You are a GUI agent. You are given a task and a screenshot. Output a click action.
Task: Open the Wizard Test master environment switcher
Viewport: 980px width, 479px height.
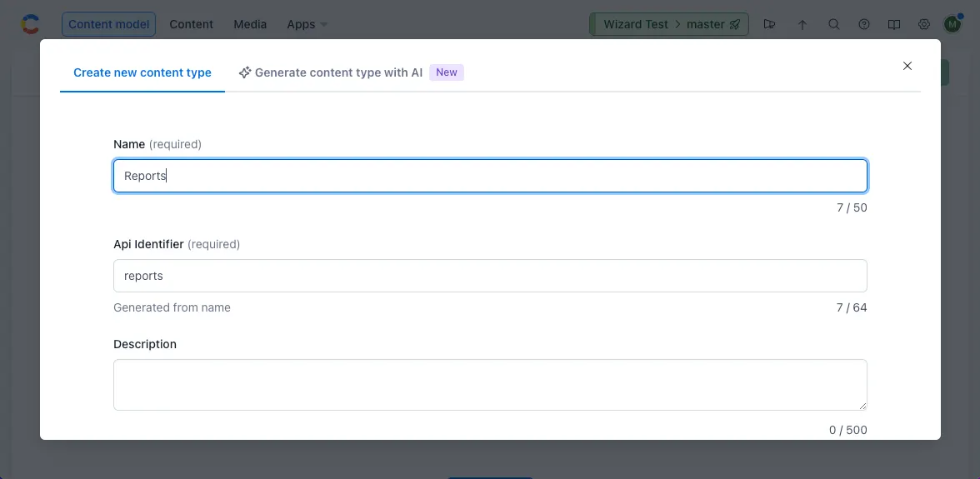[668, 24]
